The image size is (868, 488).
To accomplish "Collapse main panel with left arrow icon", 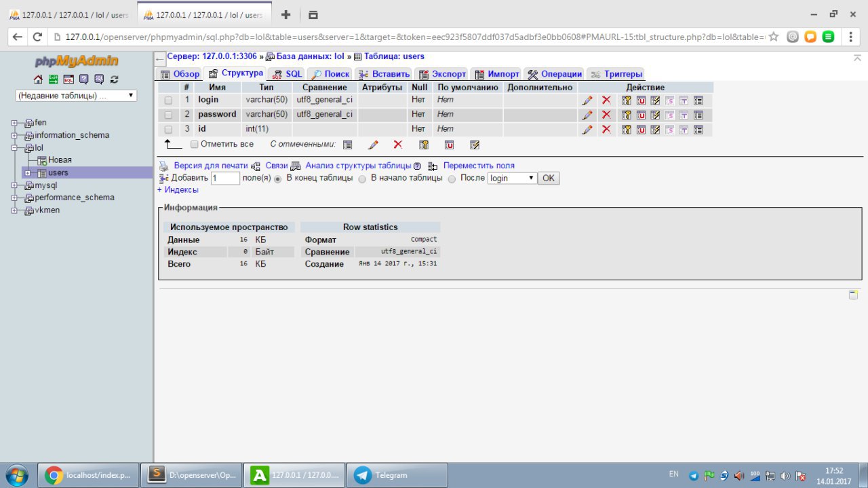I will [160, 58].
